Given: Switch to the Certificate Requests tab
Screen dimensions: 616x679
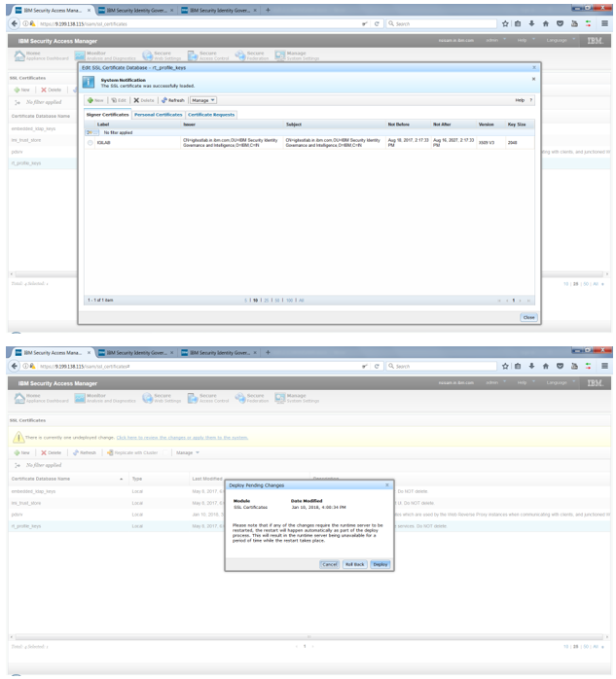Looking at the screenshot, I should click(x=211, y=115).
